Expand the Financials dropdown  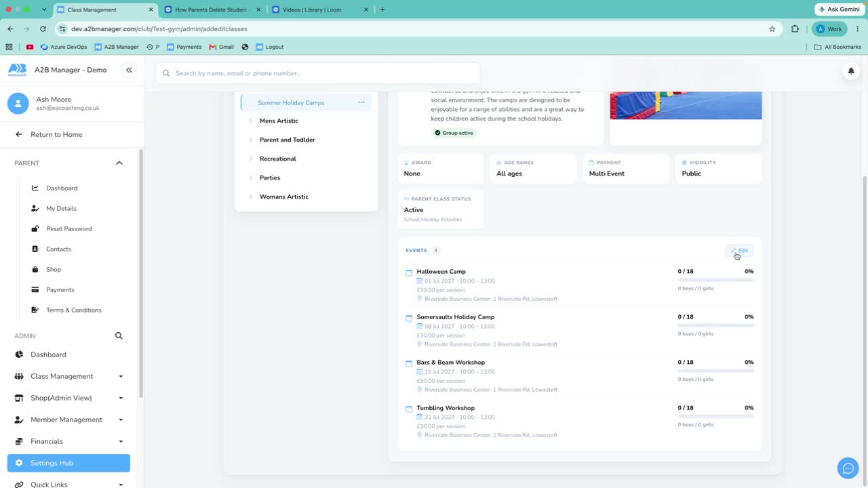point(121,441)
